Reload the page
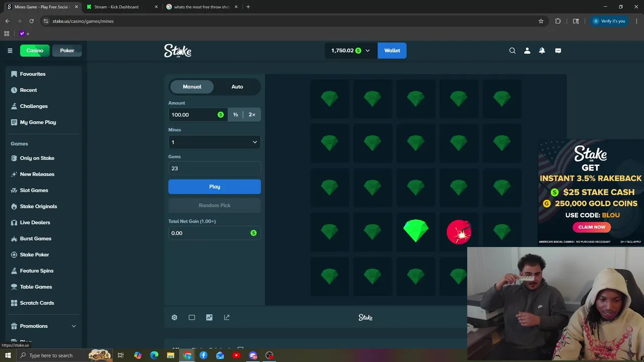The height and width of the screenshot is (362, 644). tap(31, 21)
